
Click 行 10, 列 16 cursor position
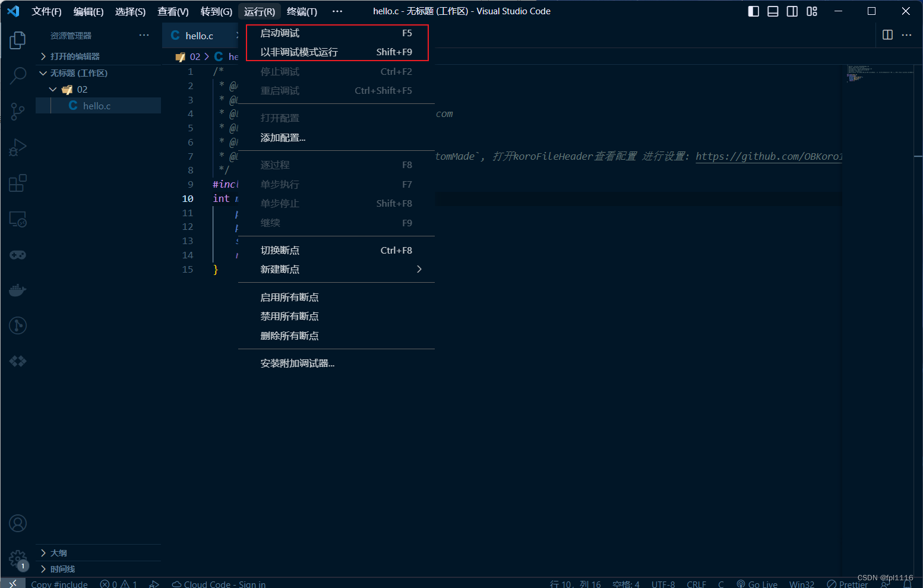coord(576,584)
